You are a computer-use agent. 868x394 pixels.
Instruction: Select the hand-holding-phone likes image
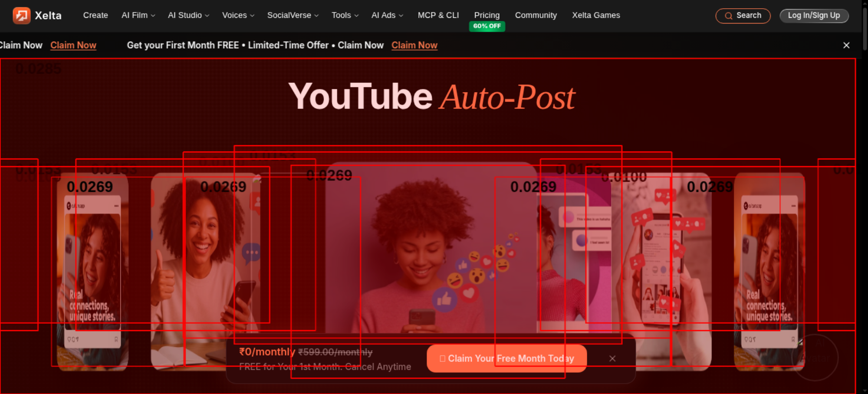(661, 272)
